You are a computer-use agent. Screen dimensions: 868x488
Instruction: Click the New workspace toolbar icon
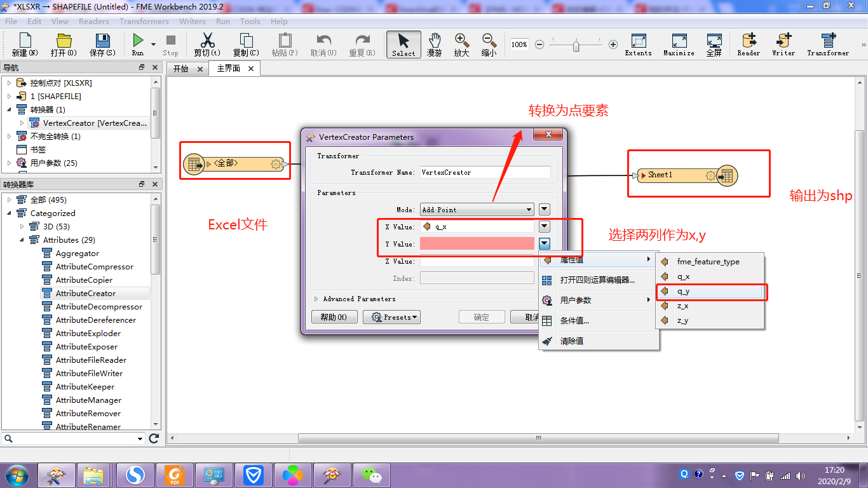(25, 41)
